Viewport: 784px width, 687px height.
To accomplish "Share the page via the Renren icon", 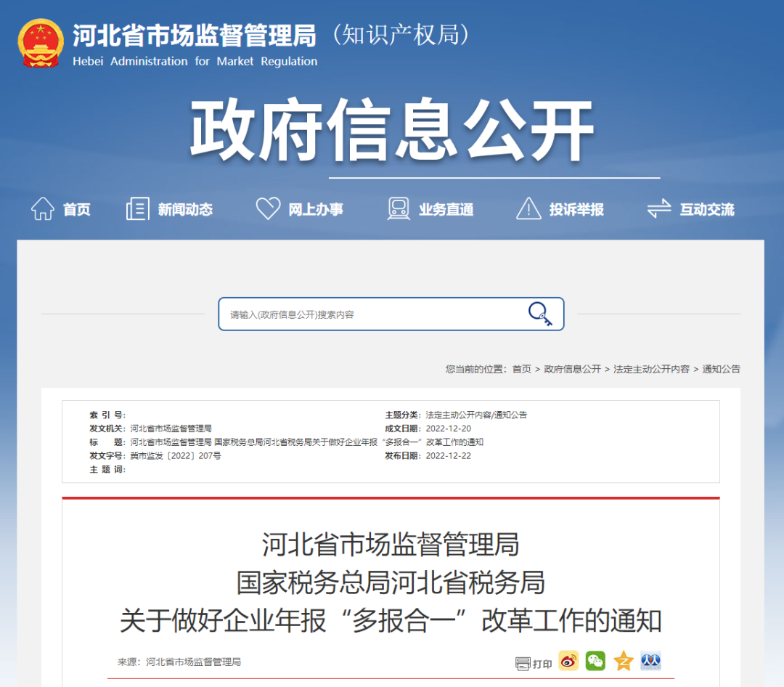I will [650, 661].
